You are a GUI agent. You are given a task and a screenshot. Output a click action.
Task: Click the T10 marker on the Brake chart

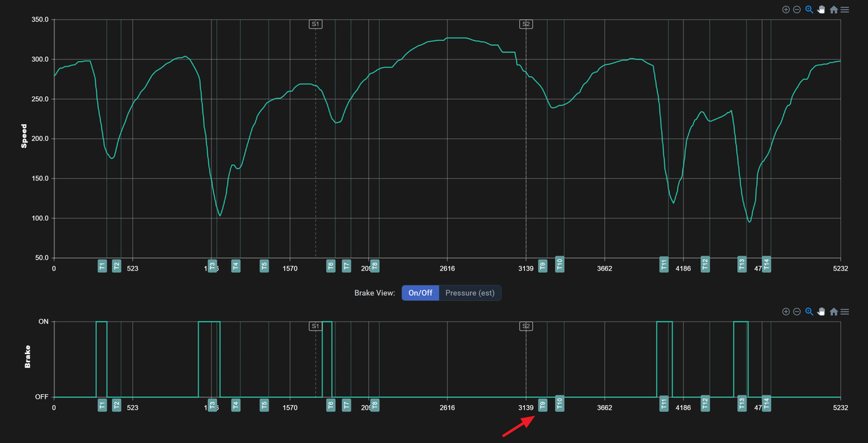(x=559, y=404)
